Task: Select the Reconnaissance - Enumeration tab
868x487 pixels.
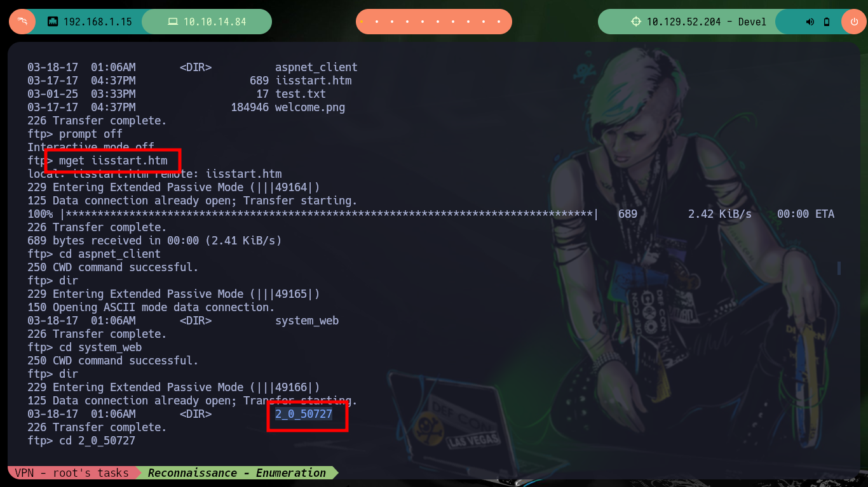Action: 237,473
